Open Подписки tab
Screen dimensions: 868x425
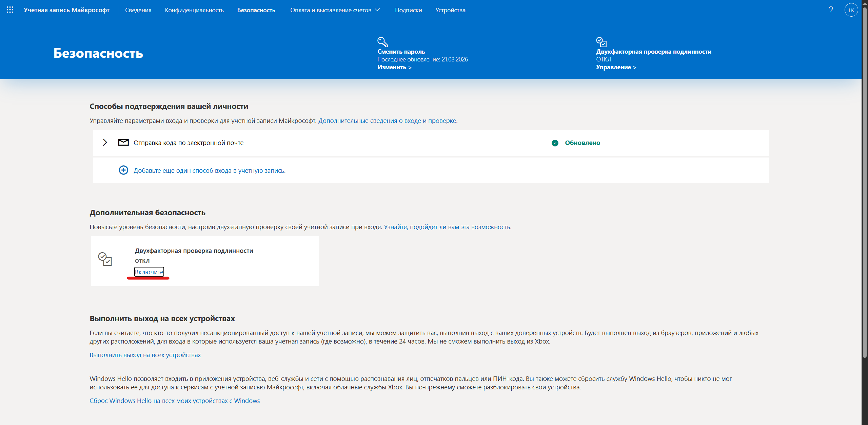point(409,10)
